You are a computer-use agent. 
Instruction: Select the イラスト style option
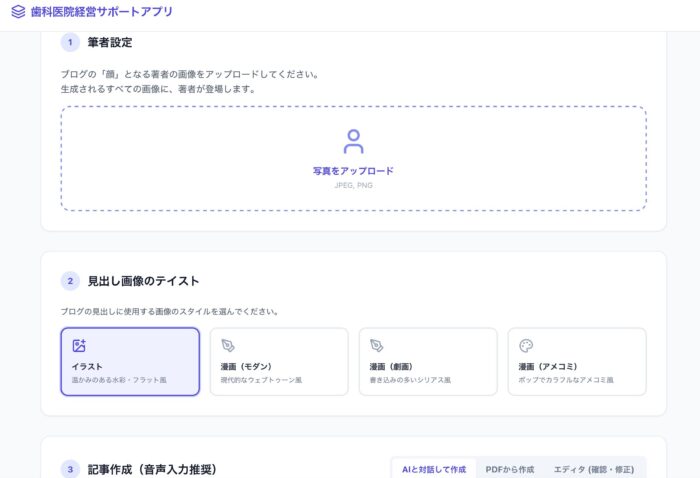(x=130, y=362)
